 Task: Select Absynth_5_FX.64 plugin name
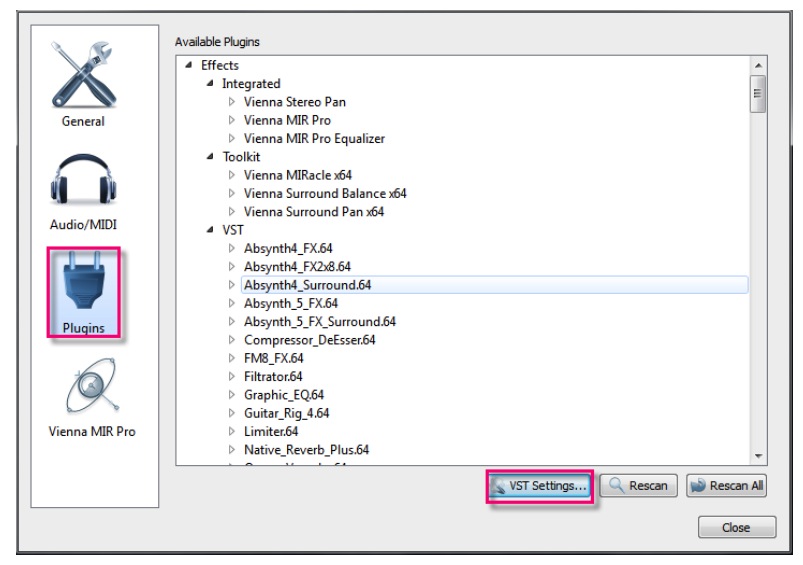pyautogui.click(x=290, y=303)
